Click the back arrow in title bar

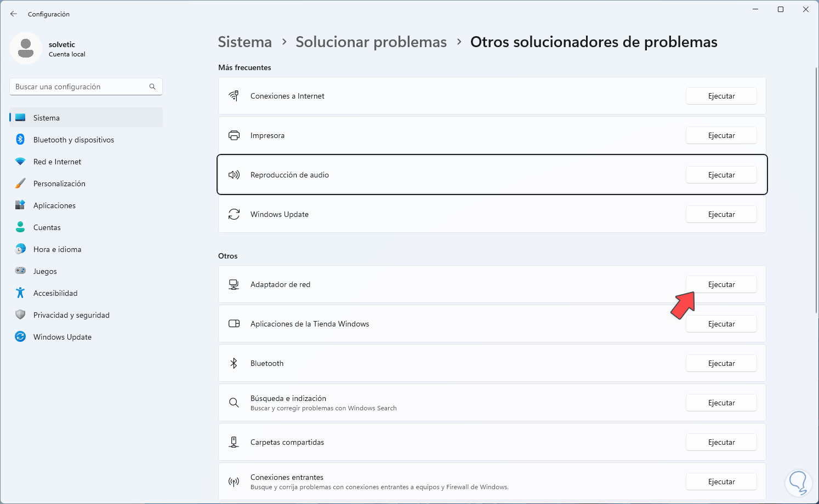pyautogui.click(x=14, y=14)
